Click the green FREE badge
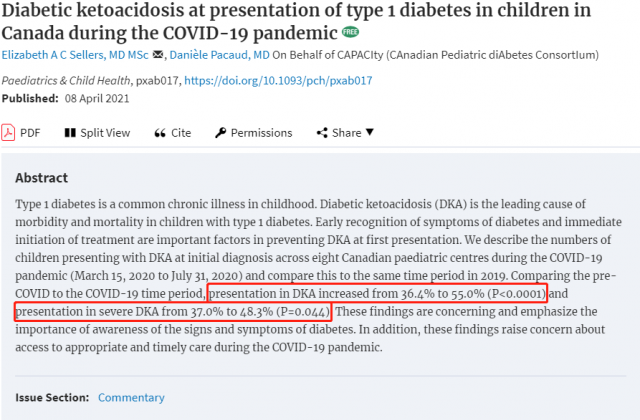The width and height of the screenshot is (640, 420). click(350, 32)
